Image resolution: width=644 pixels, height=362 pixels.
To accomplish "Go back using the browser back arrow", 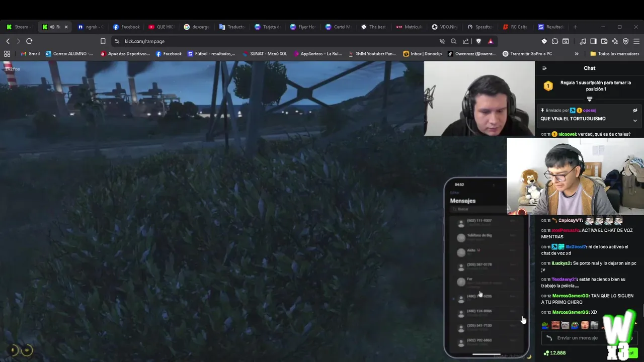I will click(8, 41).
